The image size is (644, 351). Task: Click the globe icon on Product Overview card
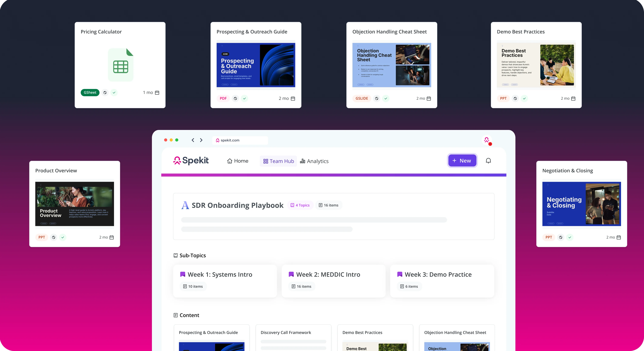pyautogui.click(x=53, y=237)
